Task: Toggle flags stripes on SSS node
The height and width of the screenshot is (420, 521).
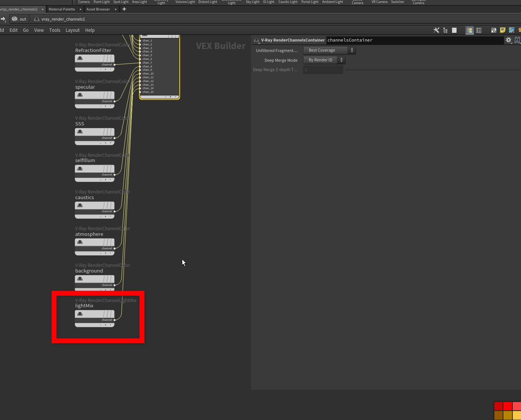Action: 108,131
